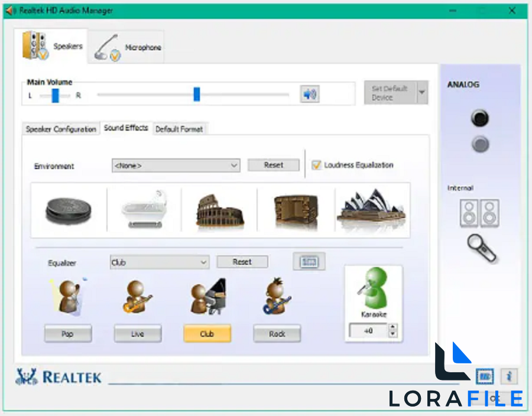The width and height of the screenshot is (532, 416).
Task: Enable Loudness Equalization
Action: (316, 165)
